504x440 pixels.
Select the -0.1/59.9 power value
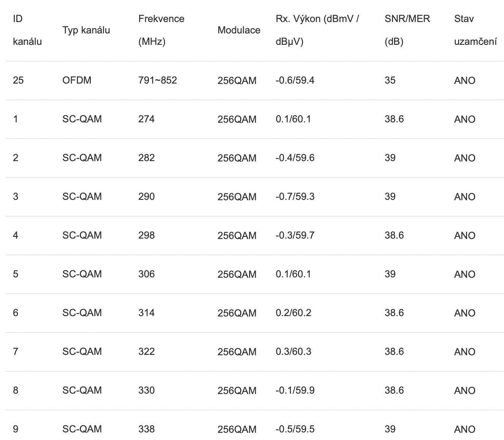295,390
